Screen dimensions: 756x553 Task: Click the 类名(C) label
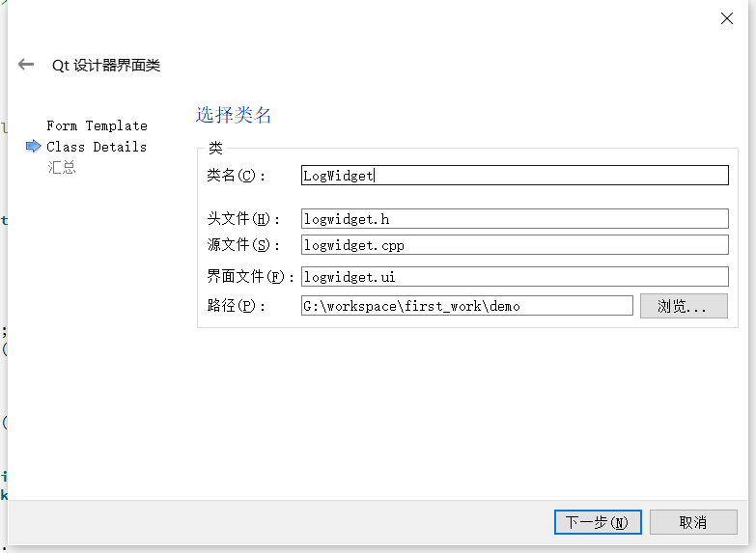(x=236, y=176)
